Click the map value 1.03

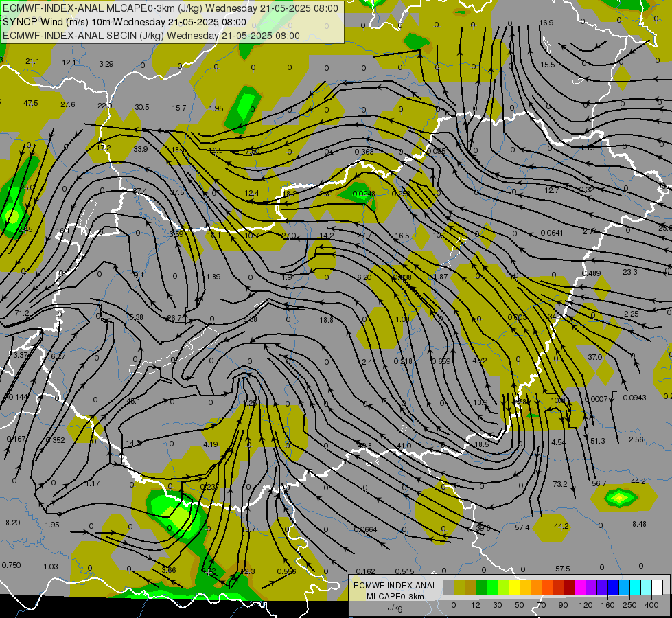[51, 566]
